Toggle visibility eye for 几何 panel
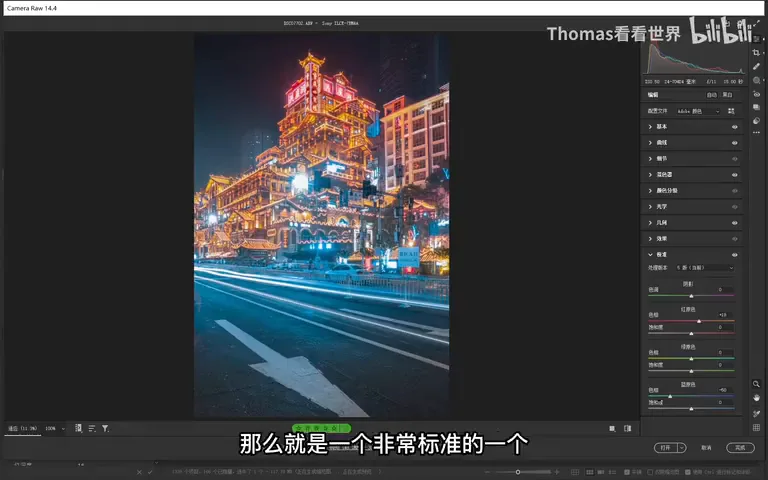 [734, 223]
